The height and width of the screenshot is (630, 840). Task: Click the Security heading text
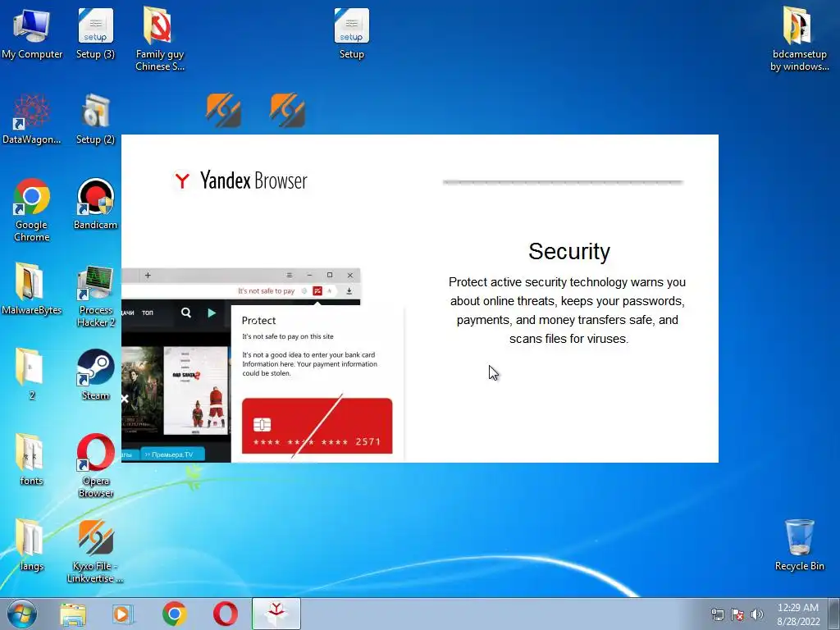(x=569, y=251)
